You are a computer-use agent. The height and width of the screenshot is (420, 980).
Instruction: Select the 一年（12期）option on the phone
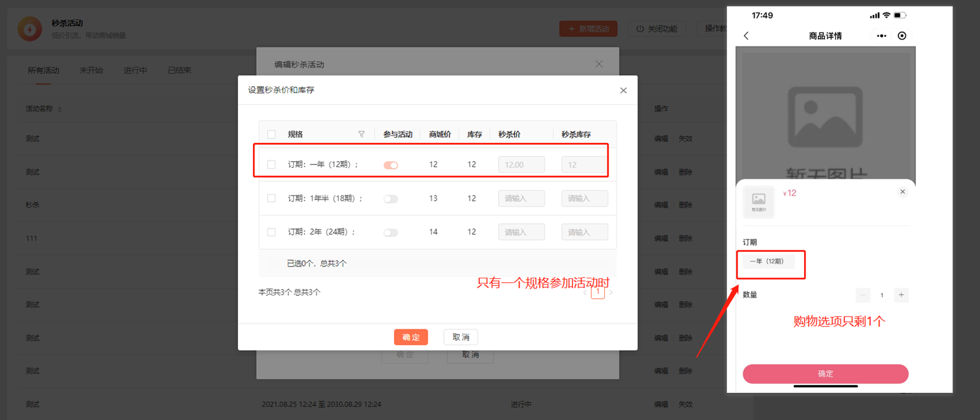767,261
